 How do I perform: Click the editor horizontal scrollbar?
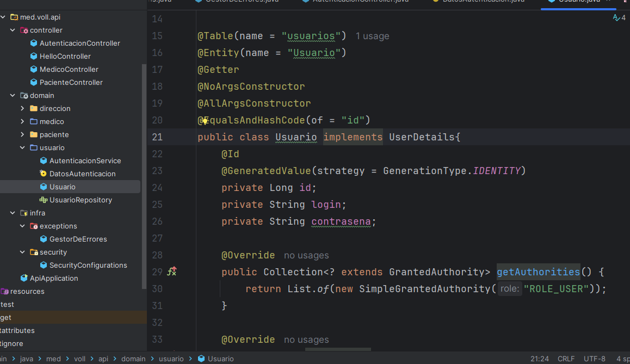tap(338, 349)
